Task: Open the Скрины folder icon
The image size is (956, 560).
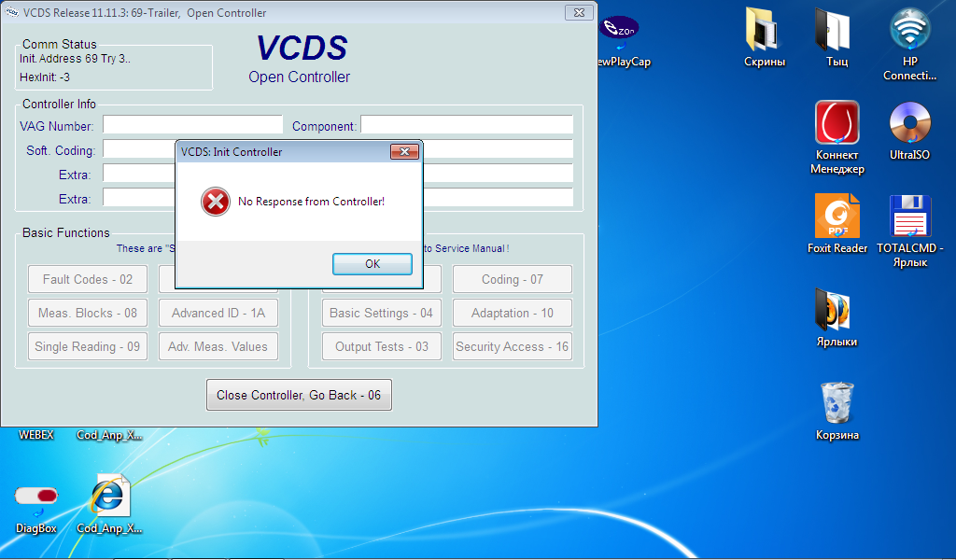Action: [x=765, y=37]
